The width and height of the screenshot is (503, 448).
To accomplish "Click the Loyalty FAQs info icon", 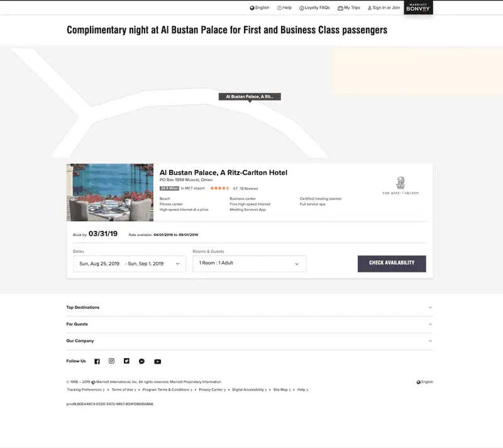I will (x=302, y=8).
